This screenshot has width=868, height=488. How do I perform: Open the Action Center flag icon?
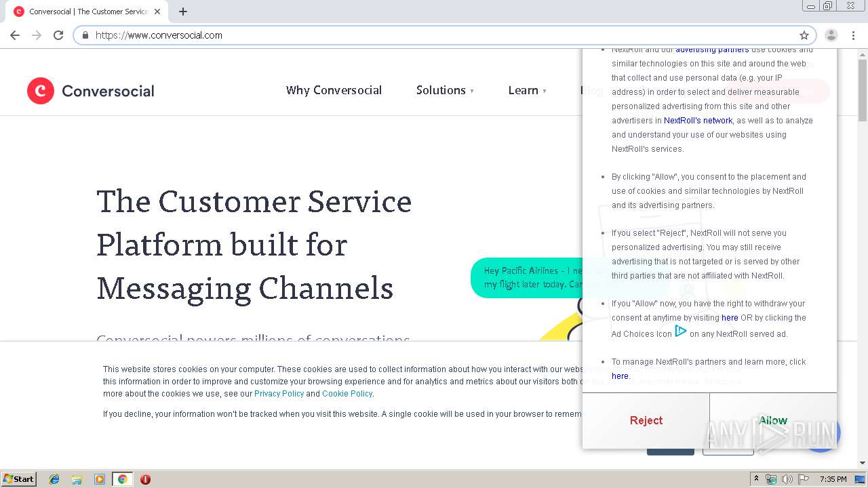coord(804,479)
